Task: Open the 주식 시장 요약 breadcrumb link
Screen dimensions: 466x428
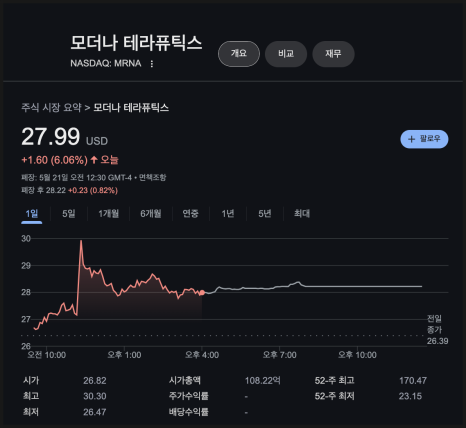Action: point(51,107)
